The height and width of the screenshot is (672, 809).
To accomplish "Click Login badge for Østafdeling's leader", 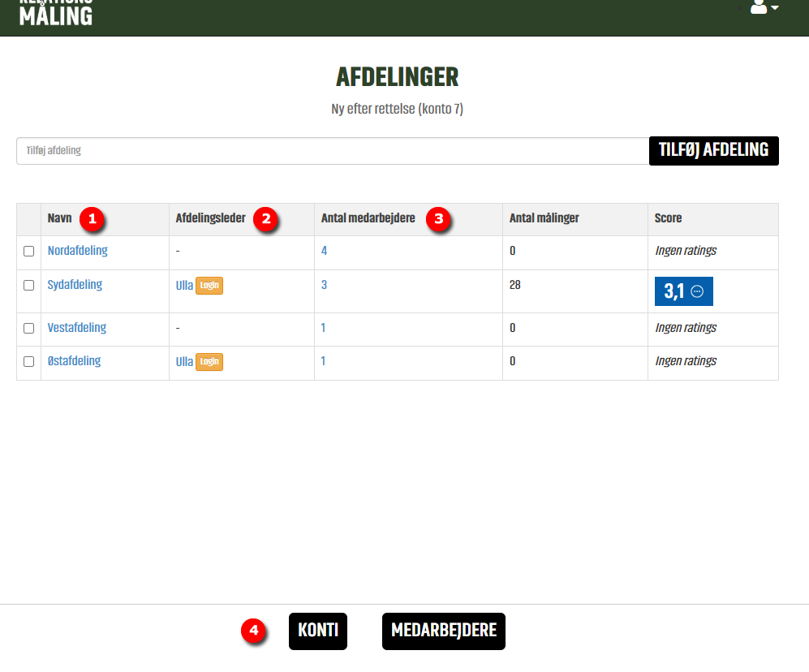I will click(209, 362).
